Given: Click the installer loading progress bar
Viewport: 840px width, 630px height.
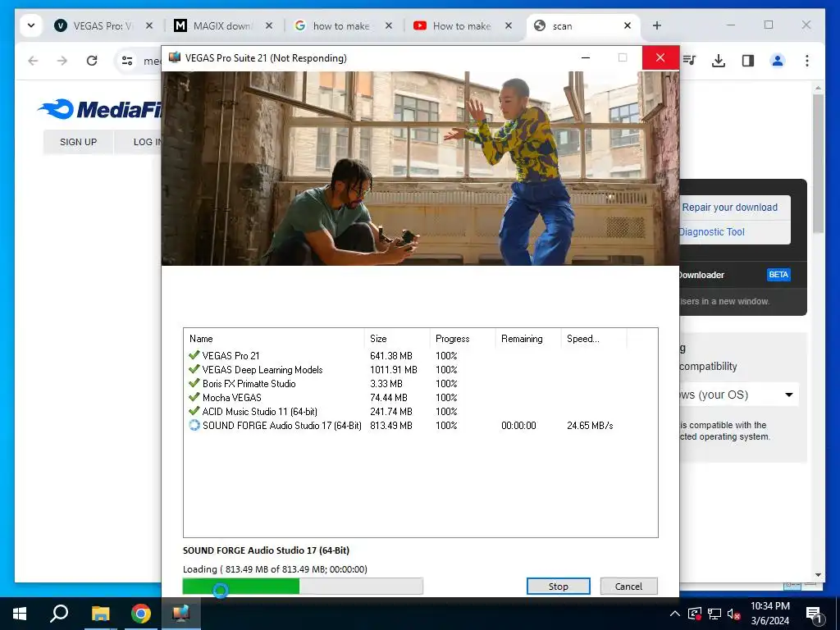Looking at the screenshot, I should (303, 586).
